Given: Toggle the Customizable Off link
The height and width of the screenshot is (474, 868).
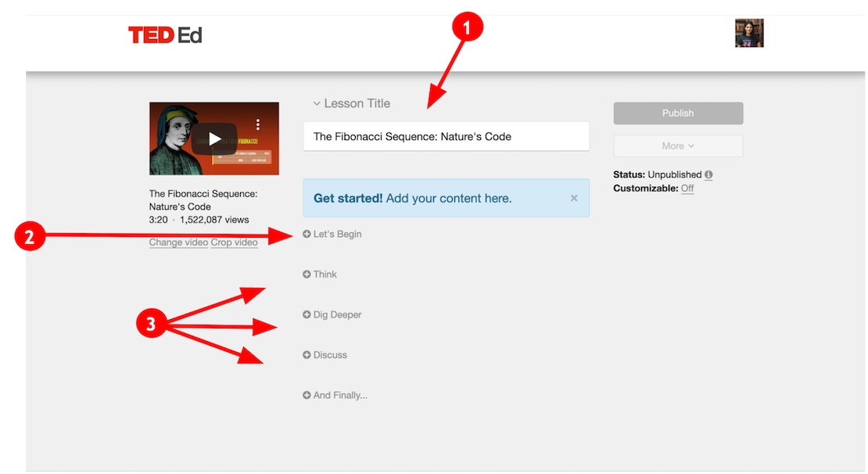Looking at the screenshot, I should [x=687, y=189].
